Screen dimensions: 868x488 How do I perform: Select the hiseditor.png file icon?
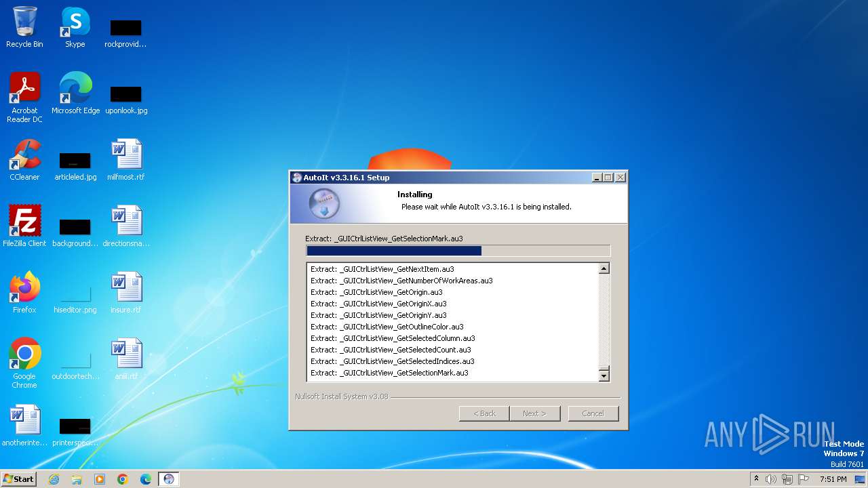click(x=75, y=298)
